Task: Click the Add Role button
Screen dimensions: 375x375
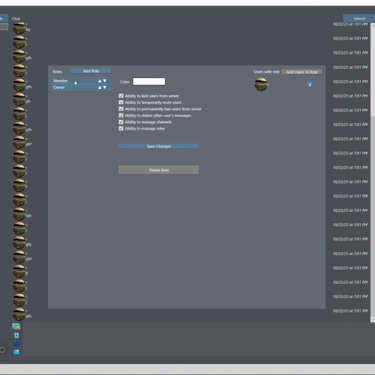Action: (91, 71)
